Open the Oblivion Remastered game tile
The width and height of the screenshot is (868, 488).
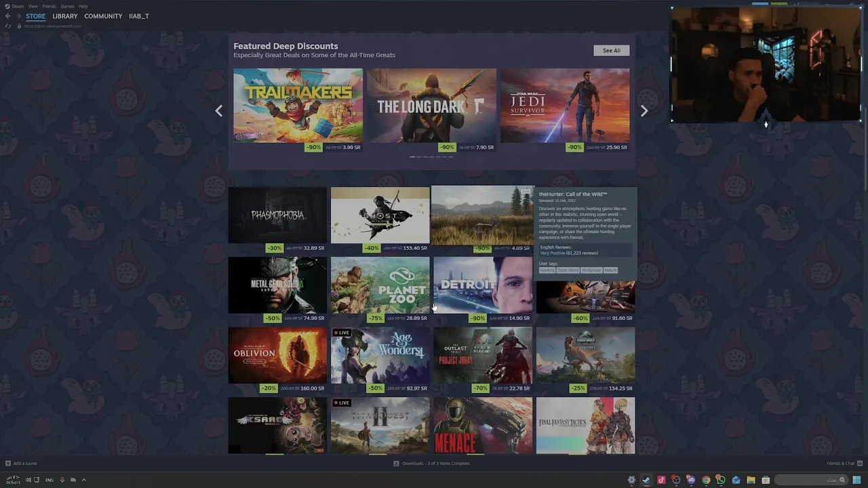pos(277,355)
